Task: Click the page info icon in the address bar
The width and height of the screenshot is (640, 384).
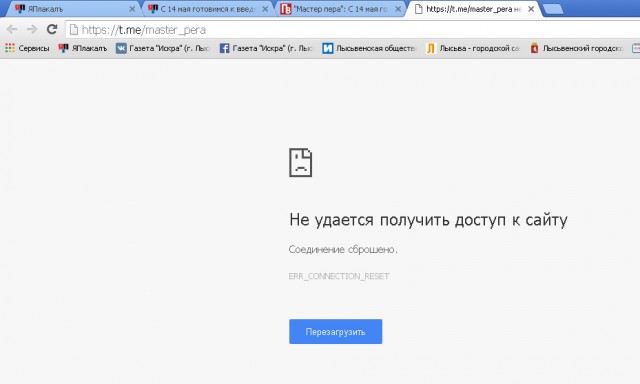Action: point(73,29)
